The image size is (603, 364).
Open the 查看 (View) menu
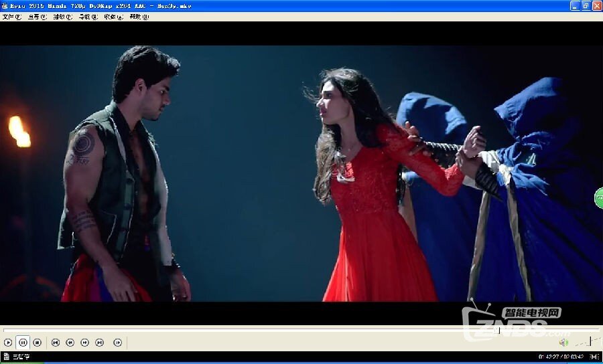click(38, 17)
